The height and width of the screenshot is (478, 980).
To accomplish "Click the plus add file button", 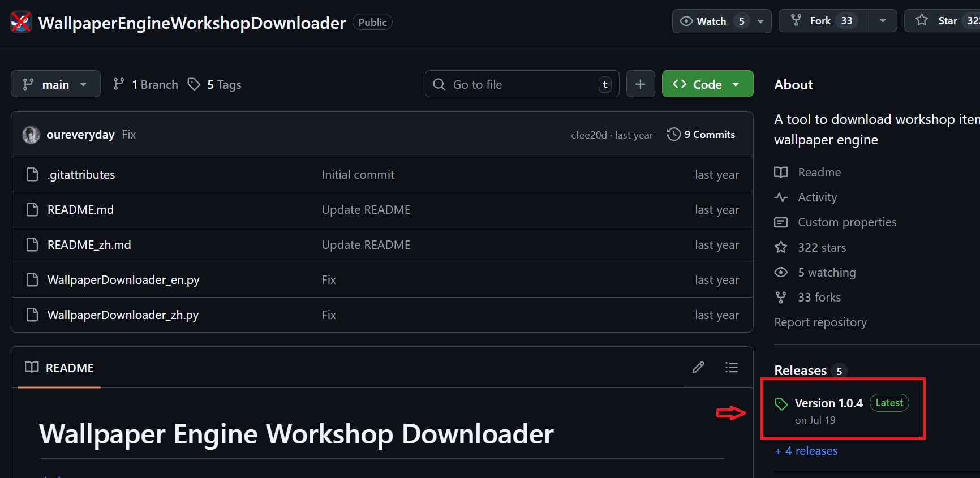I will click(641, 84).
